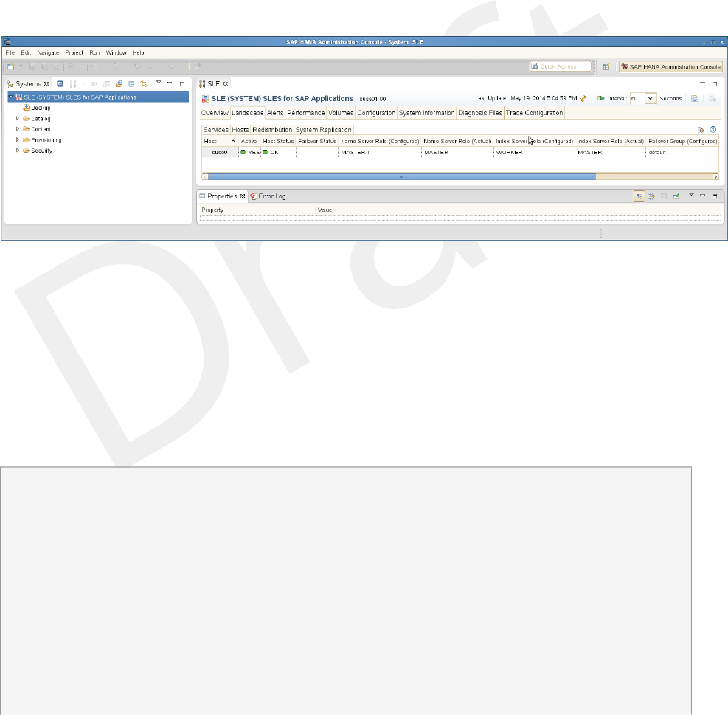
Task: Click the blue information icon above table
Action: click(x=713, y=130)
